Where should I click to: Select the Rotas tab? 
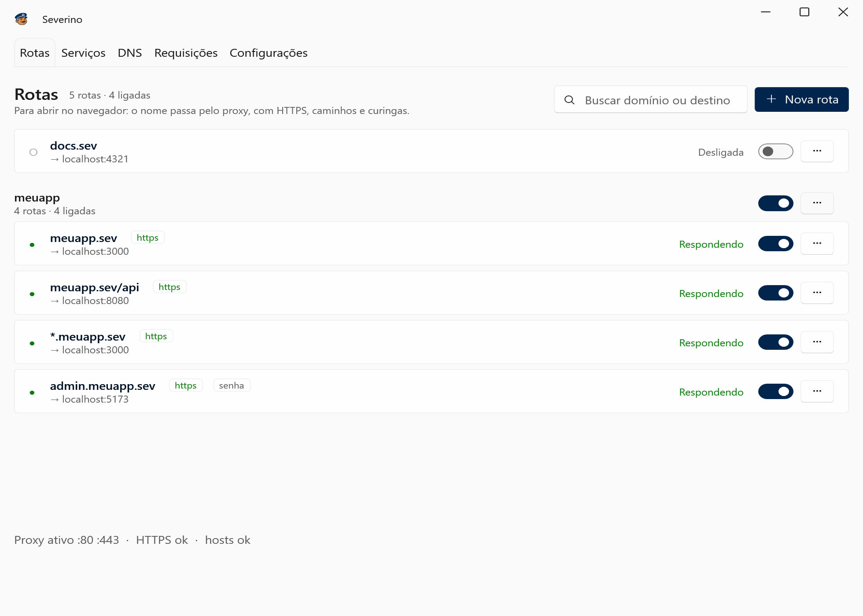tap(35, 53)
